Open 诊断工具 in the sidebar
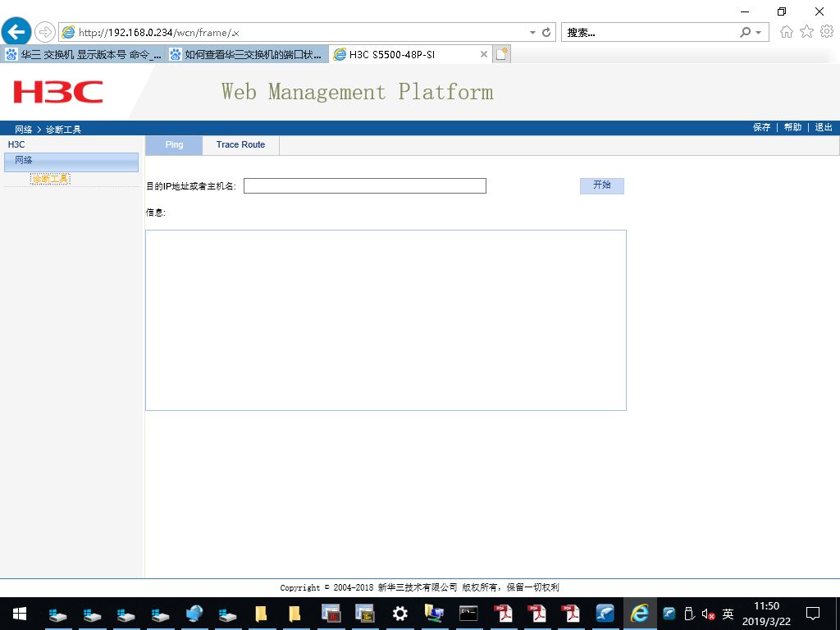 click(x=50, y=179)
